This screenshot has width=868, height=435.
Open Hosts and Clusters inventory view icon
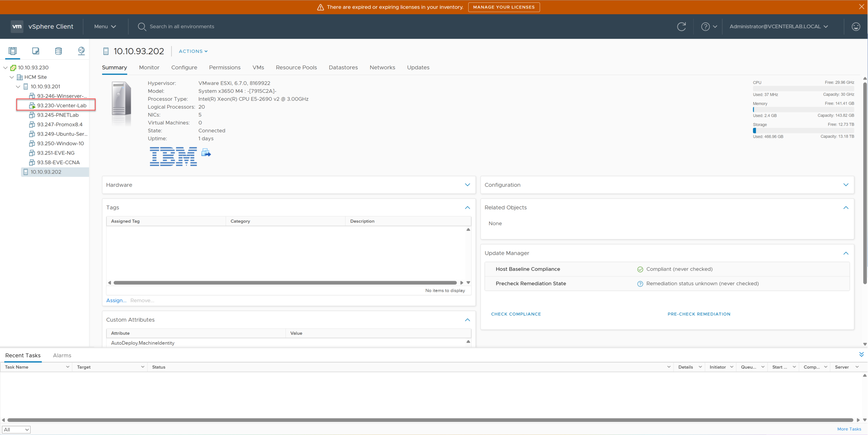(13, 51)
